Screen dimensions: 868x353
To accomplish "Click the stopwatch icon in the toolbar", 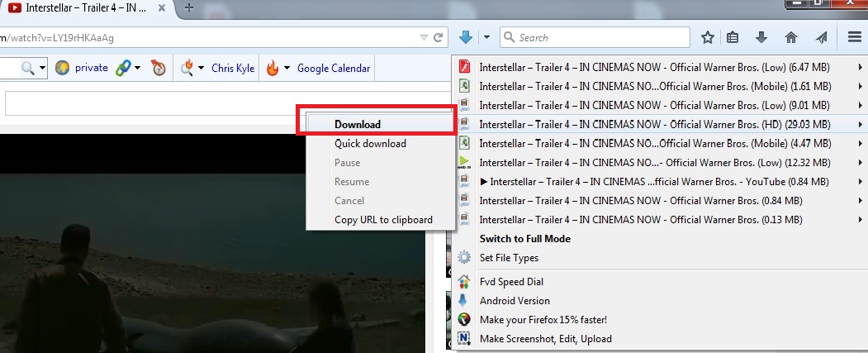I will (159, 68).
